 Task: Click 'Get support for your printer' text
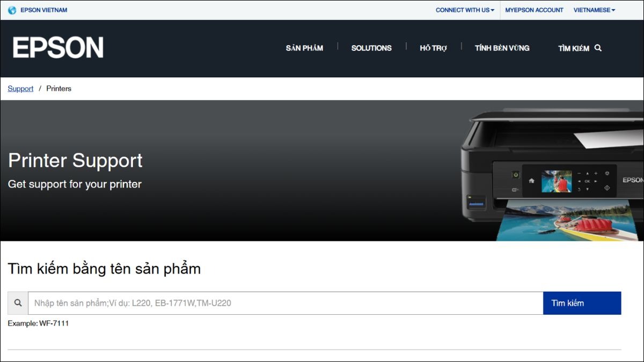point(75,184)
